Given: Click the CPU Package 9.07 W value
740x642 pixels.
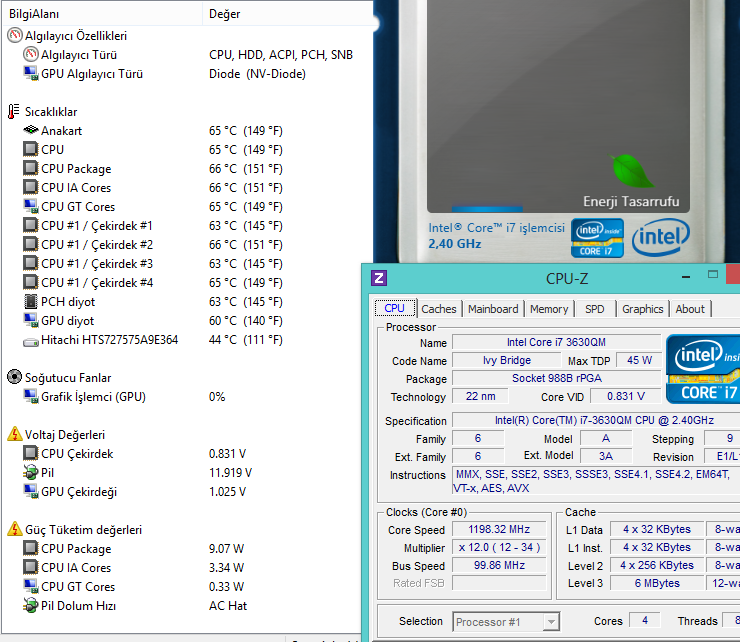Looking at the screenshot, I should coord(227,549).
